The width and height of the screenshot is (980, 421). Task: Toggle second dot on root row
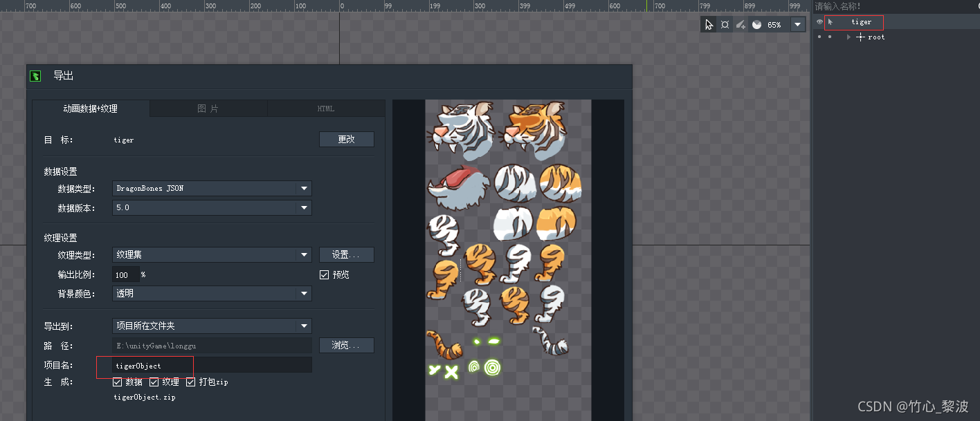pyautogui.click(x=830, y=37)
